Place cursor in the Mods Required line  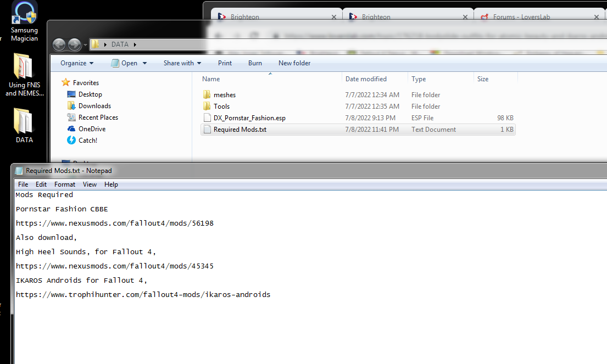point(44,195)
